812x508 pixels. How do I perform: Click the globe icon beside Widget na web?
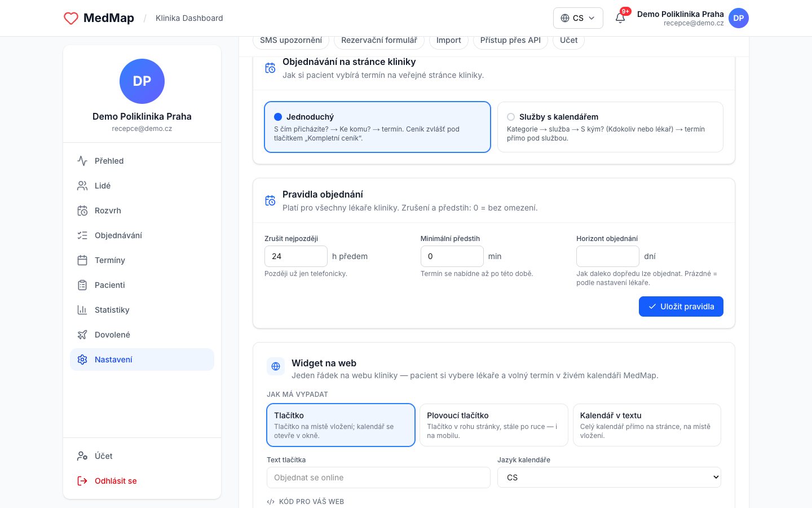pyautogui.click(x=276, y=366)
